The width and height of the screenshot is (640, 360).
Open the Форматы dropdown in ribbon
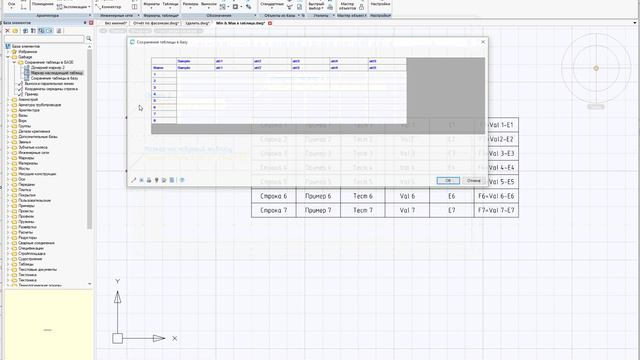[x=151, y=5]
